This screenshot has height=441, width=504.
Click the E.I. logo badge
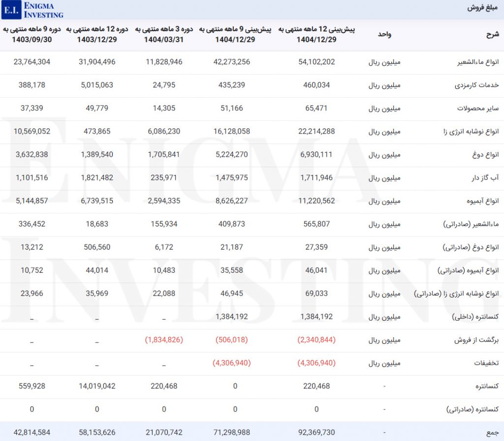(x=11, y=9)
